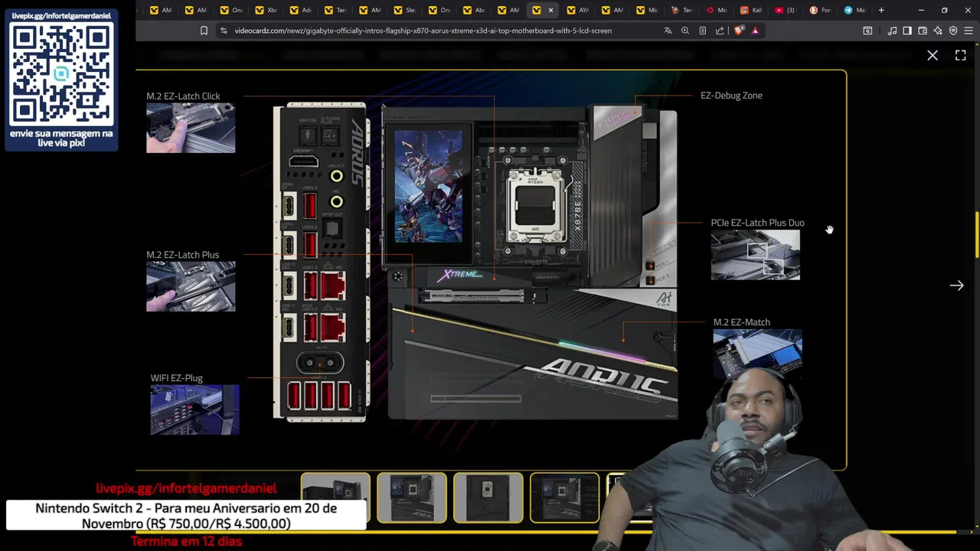This screenshot has width=980, height=551.
Task: Switch to the Mic tab
Action: [646, 10]
